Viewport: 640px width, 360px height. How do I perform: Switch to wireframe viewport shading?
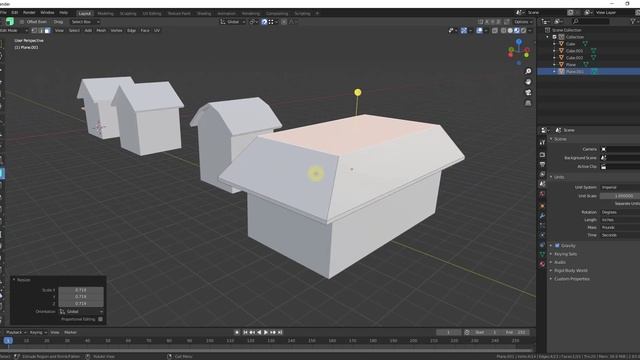tap(504, 31)
